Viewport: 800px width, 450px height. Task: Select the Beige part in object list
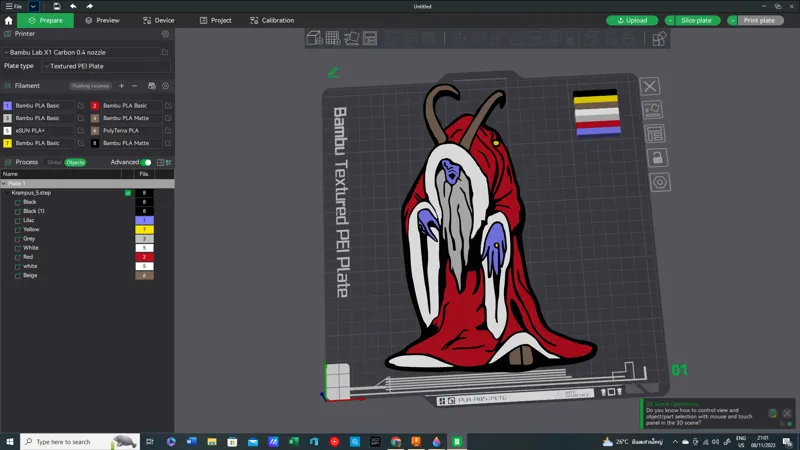pyautogui.click(x=30, y=276)
